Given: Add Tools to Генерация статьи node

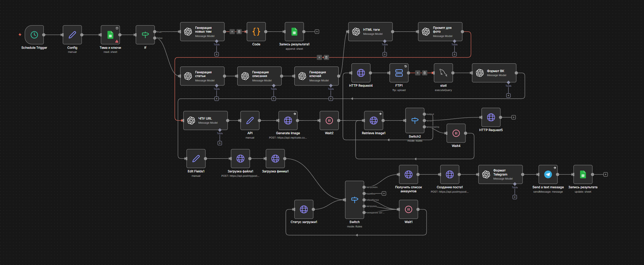Looking at the screenshot, I should pos(216,99).
